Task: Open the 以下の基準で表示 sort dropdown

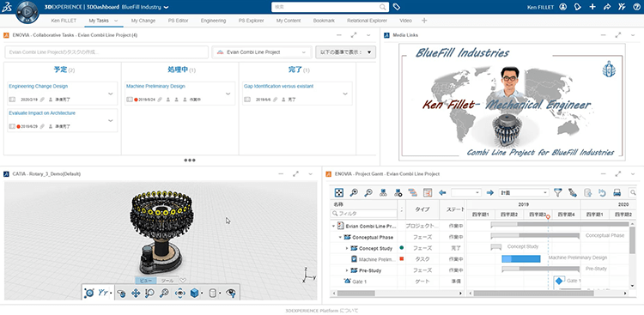Action: [345, 52]
